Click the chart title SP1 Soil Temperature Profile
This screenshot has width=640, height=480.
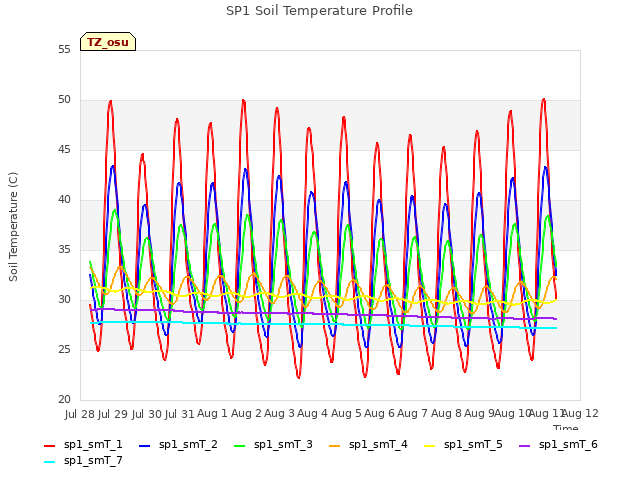click(320, 11)
